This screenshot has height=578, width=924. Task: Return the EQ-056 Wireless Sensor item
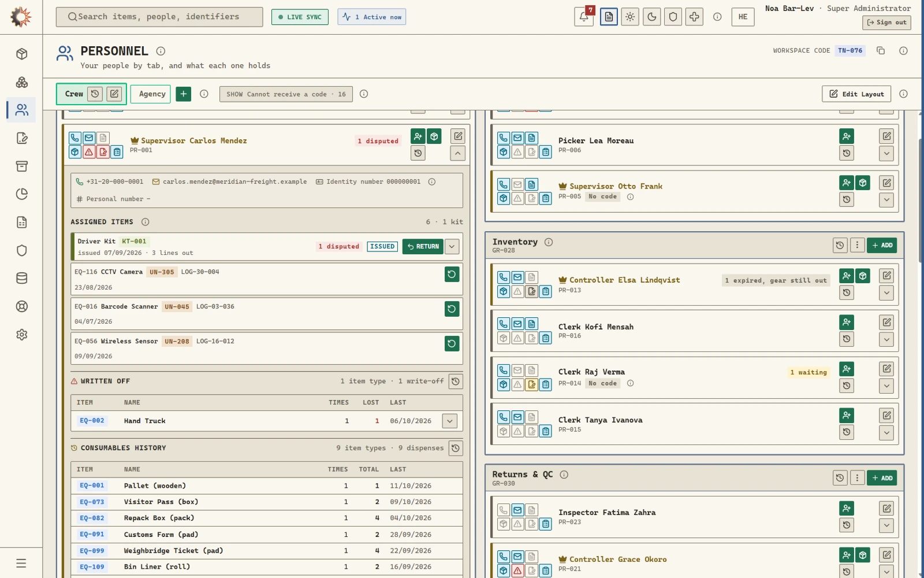452,343
